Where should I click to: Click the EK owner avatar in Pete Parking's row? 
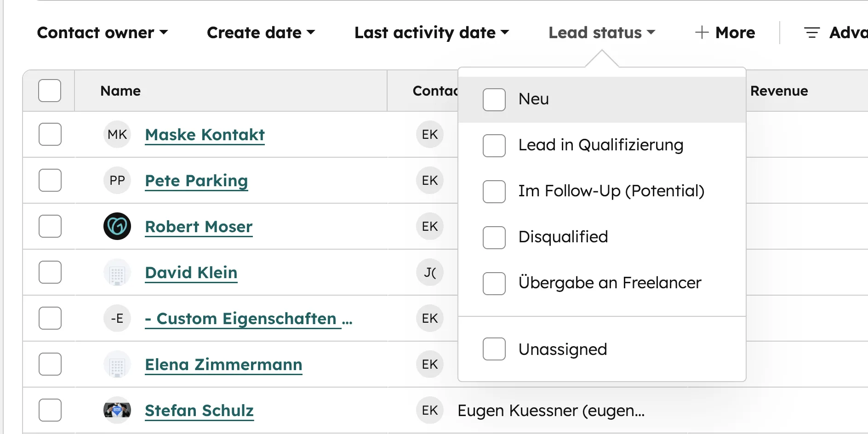click(429, 180)
